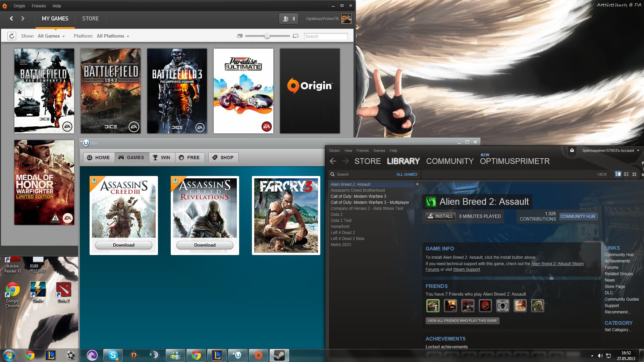Adjust Origin cover size slider
The image size is (644, 362).
[267, 36]
